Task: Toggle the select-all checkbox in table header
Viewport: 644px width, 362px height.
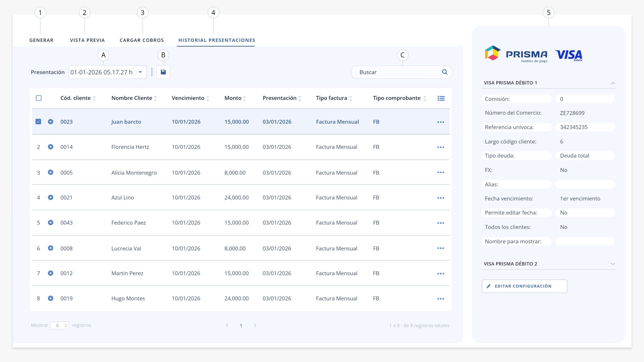Action: point(38,98)
